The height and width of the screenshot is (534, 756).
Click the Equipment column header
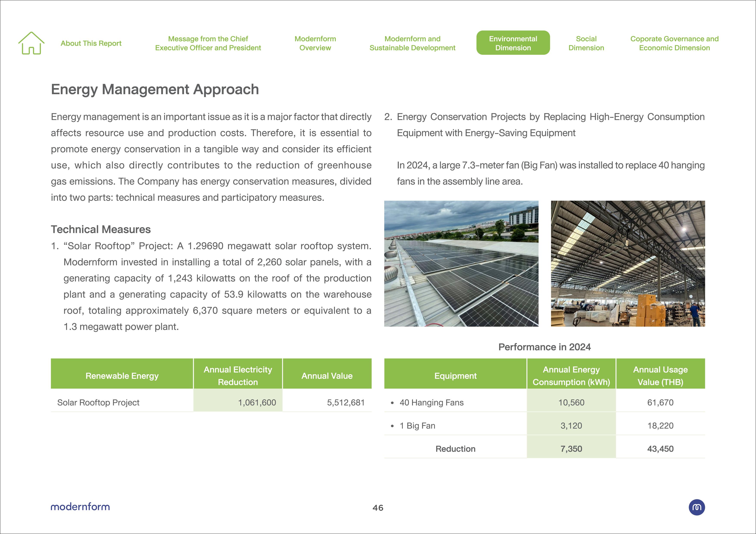pos(455,376)
